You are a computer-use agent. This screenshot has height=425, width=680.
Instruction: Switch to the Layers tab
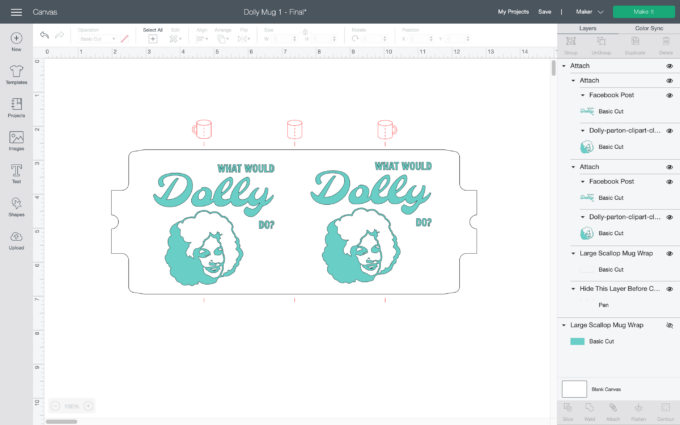(x=588, y=28)
